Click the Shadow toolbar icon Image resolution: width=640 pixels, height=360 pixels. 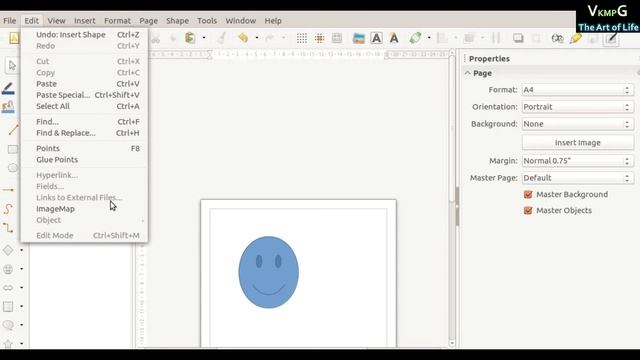(518, 38)
